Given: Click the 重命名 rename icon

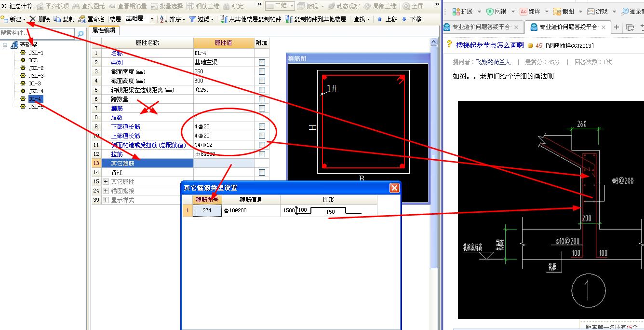Looking at the screenshot, I should pos(82,19).
